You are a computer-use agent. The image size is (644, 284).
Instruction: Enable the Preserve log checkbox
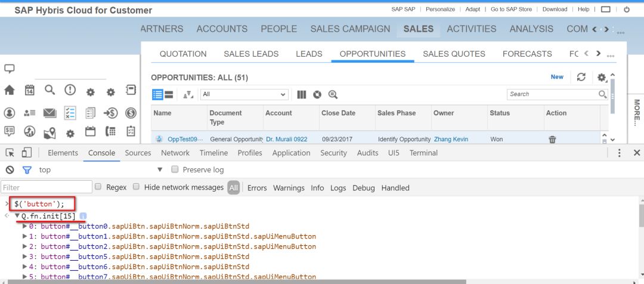(x=175, y=169)
